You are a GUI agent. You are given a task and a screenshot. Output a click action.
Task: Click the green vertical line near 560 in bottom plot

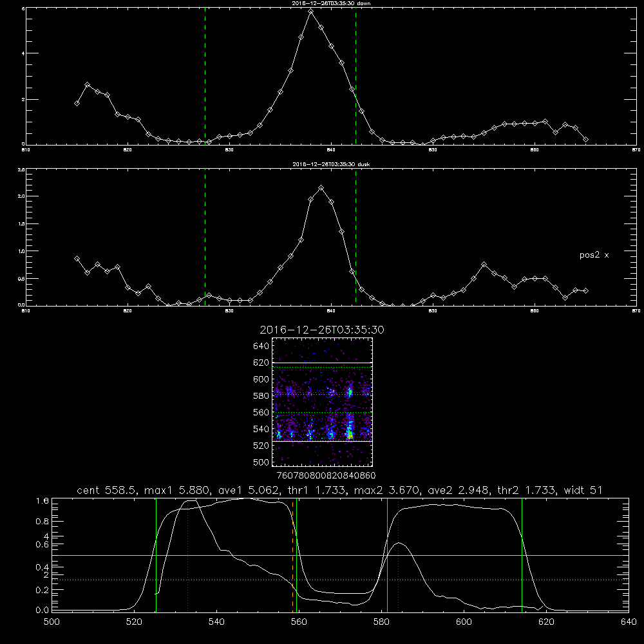pyautogui.click(x=296, y=554)
